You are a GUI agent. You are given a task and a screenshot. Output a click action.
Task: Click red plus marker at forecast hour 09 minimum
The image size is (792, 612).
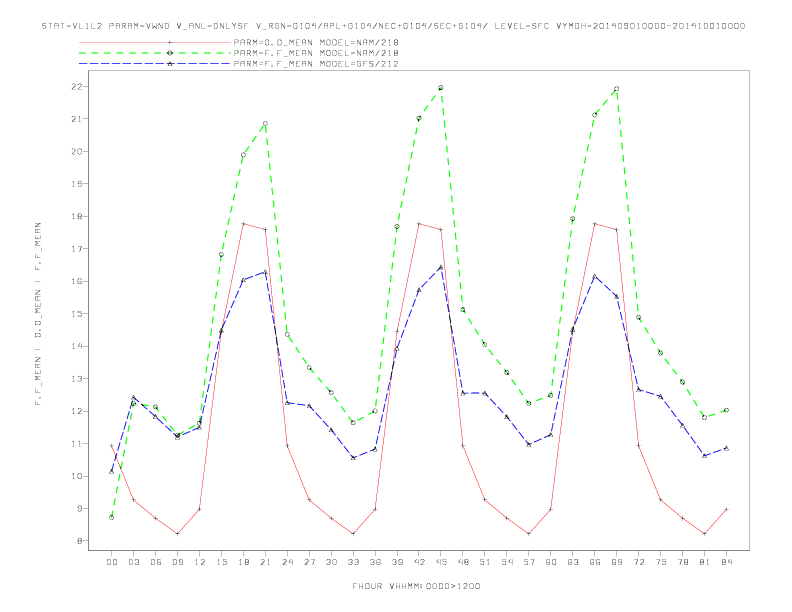pos(177,534)
